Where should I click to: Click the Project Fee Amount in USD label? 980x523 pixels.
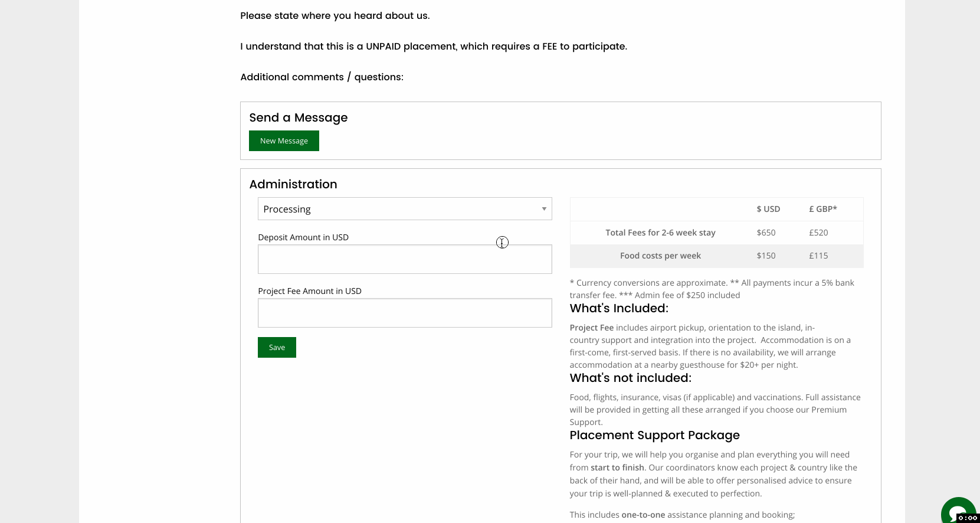click(x=310, y=291)
